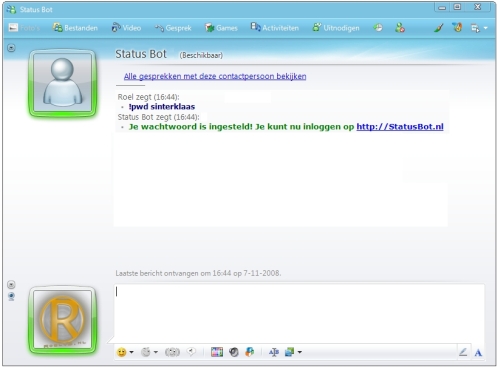This screenshot has width=500, height=368.
Task: Open the Foto's sharing button
Action: (24, 28)
